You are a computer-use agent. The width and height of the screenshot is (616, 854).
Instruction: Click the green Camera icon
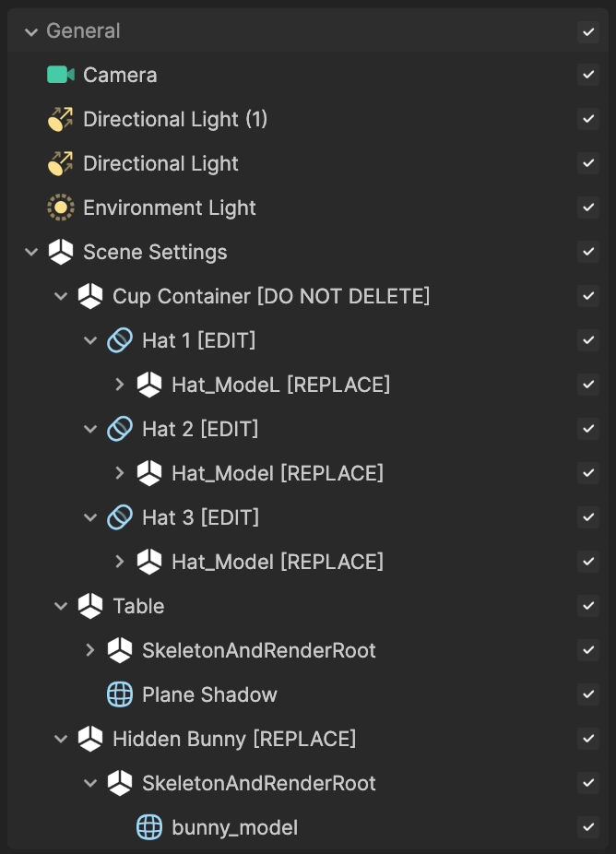click(61, 75)
